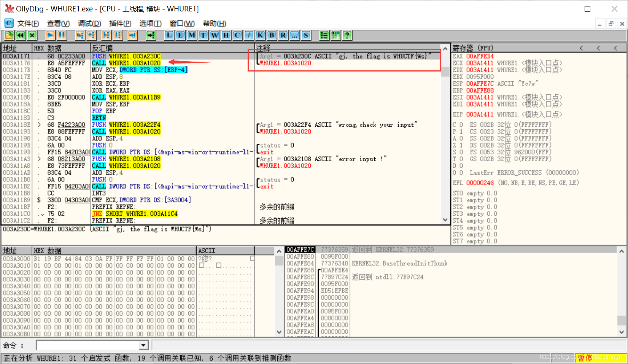
Task: Click the EFL flags value 00000246
Action: point(480,183)
